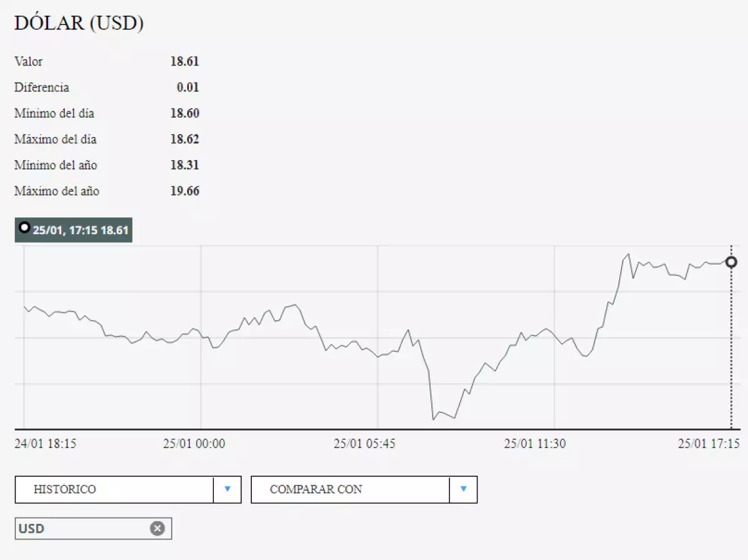Open the COMPARAR CON selector by its label
748x560 pixels.
[315, 489]
